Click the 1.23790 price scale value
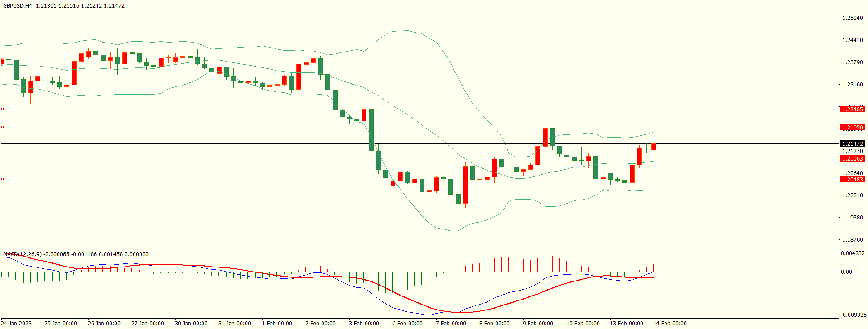 tap(852, 62)
